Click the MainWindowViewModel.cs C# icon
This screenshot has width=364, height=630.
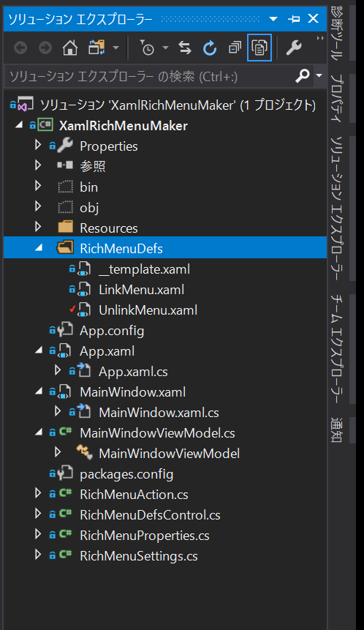click(x=65, y=432)
